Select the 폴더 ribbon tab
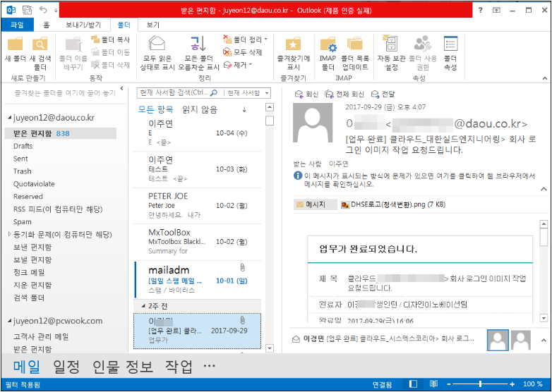Screen dimensions: 552x392 point(124,25)
